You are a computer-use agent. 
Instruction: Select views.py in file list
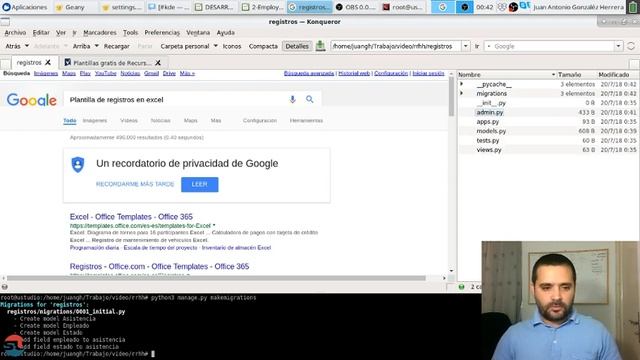tap(489, 150)
